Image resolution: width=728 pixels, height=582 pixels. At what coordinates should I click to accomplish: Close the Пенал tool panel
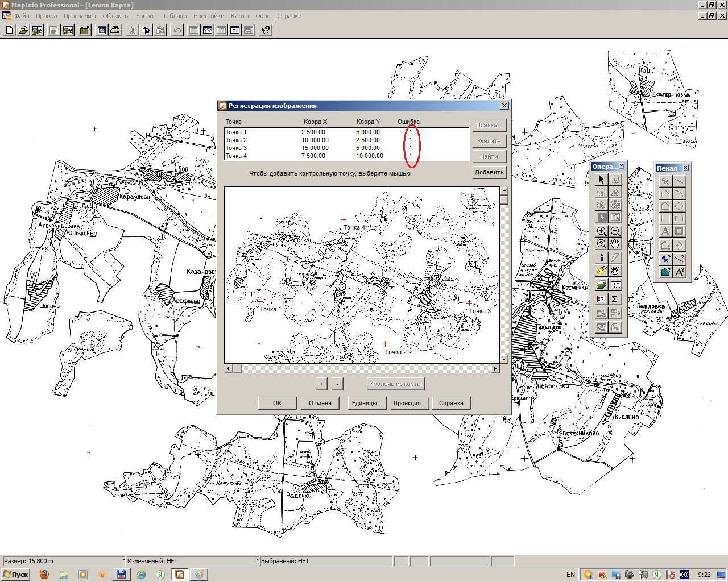[x=685, y=168]
